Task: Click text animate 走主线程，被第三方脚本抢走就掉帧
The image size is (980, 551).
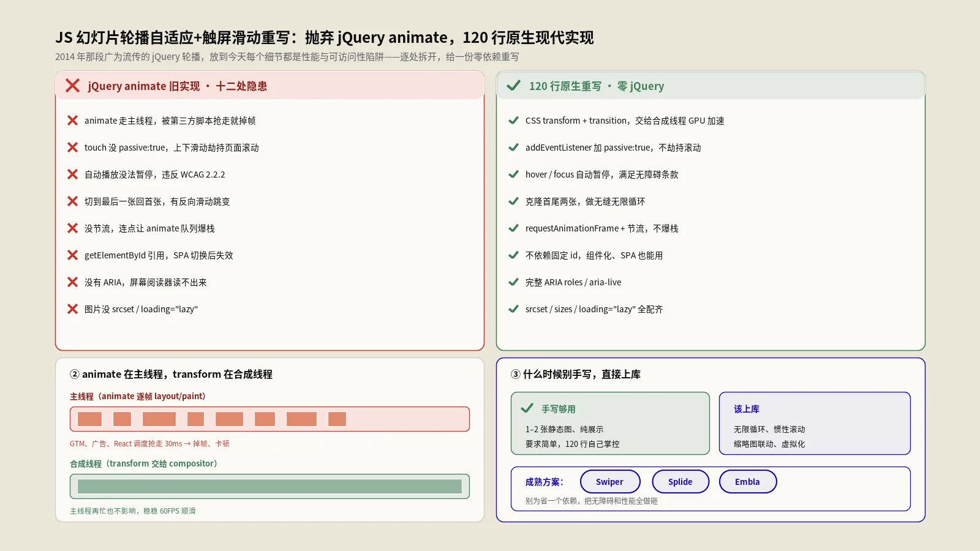Action: point(170,121)
